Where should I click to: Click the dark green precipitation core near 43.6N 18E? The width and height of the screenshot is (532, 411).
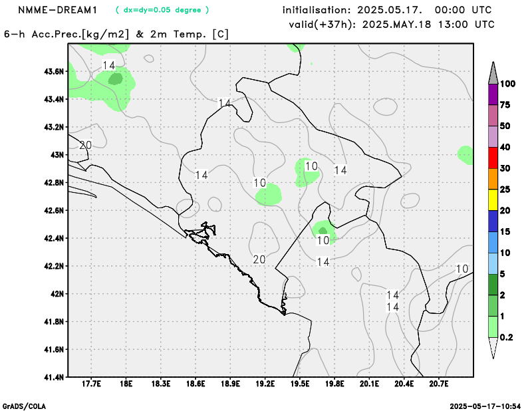pos(115,79)
